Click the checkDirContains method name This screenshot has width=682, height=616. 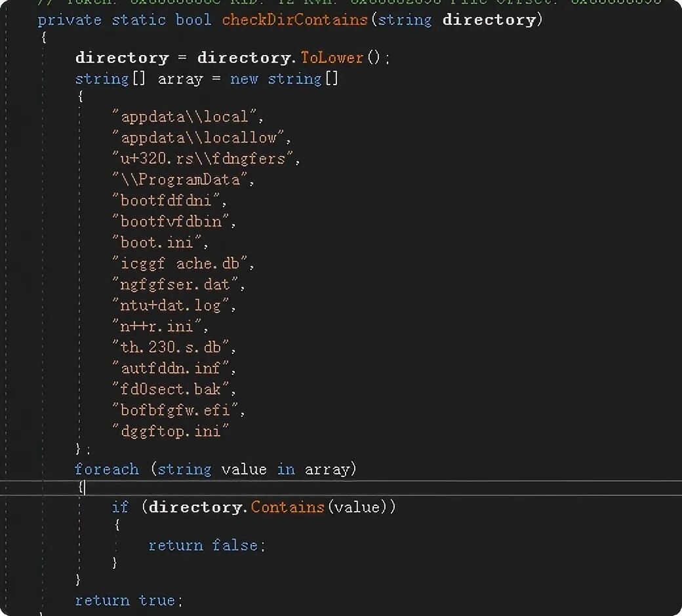(294, 20)
